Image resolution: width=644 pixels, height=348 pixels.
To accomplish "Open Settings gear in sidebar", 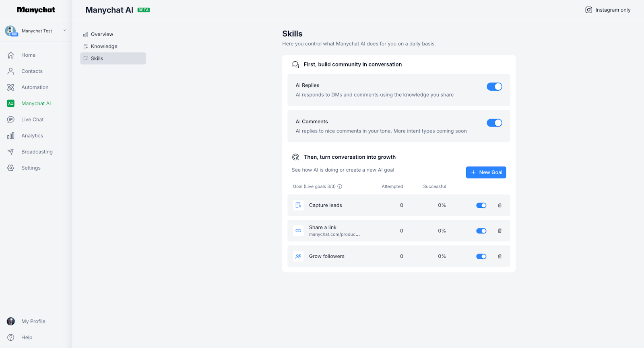I will 31,168.
